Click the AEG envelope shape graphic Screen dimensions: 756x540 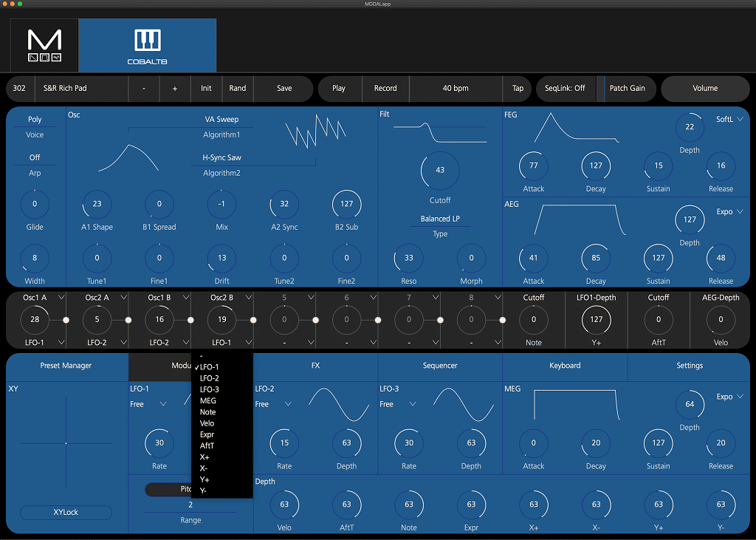pyautogui.click(x=580, y=220)
